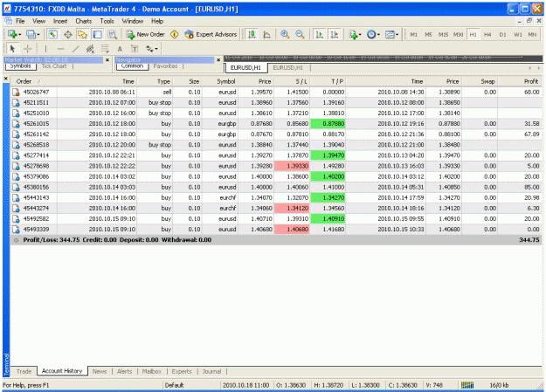Select the Horizontal Line tool

[x=60, y=49]
